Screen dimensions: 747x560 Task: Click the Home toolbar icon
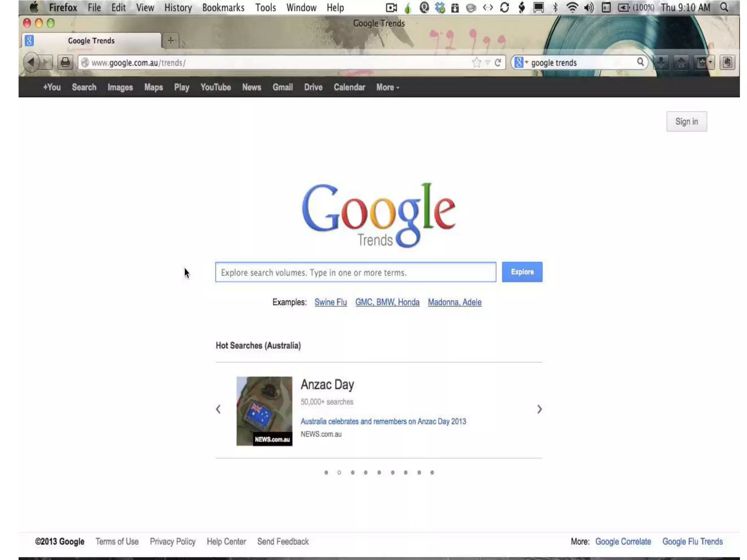[x=681, y=62]
